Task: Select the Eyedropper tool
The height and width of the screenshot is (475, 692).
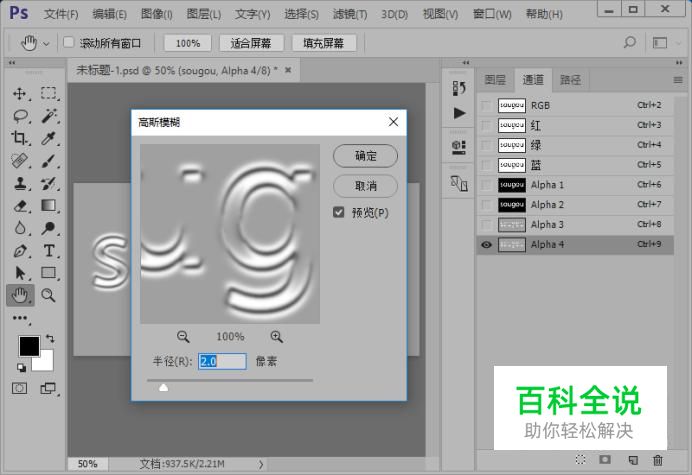Action: coord(48,138)
